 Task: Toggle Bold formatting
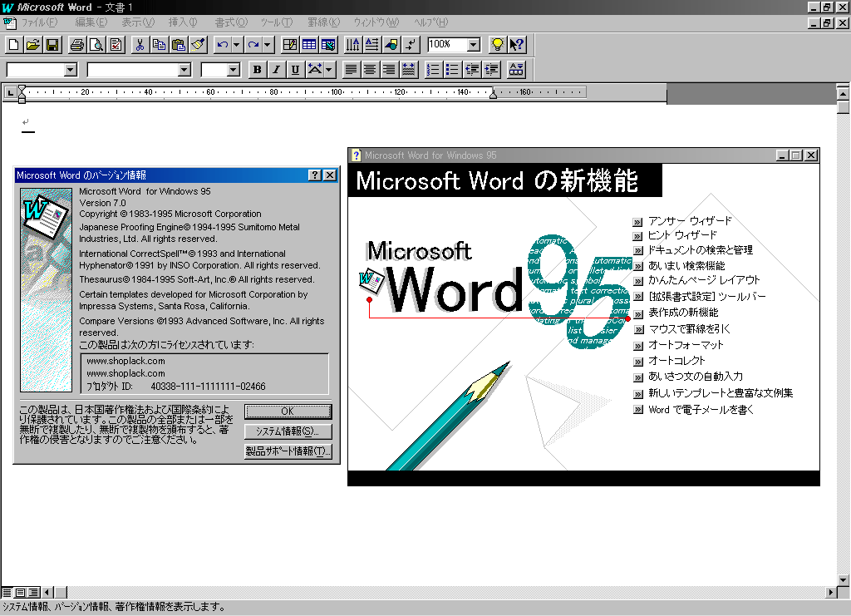257,70
